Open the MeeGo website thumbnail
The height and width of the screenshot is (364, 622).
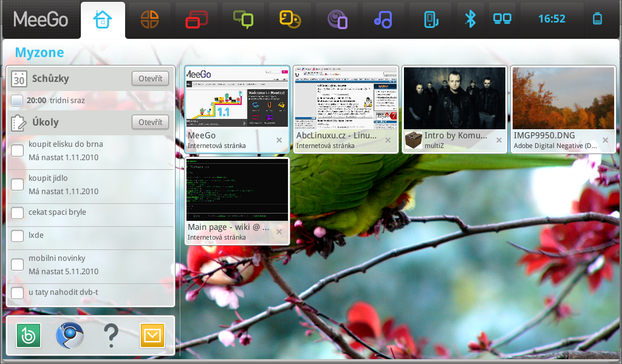238,98
